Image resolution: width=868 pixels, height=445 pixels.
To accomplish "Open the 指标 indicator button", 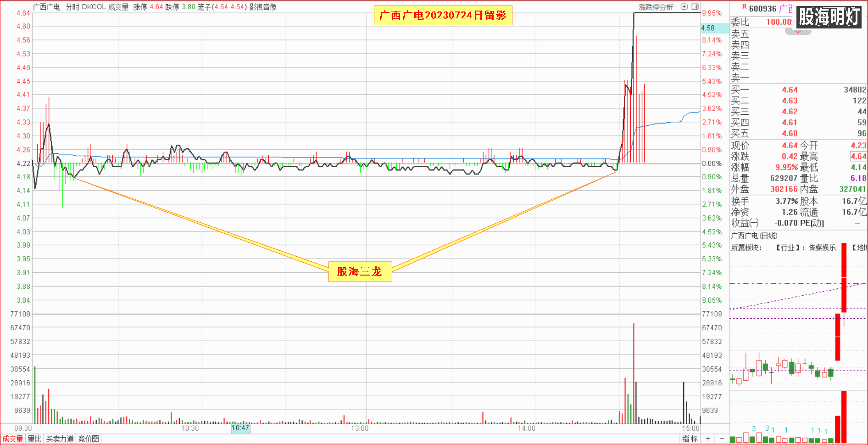I will [690, 439].
